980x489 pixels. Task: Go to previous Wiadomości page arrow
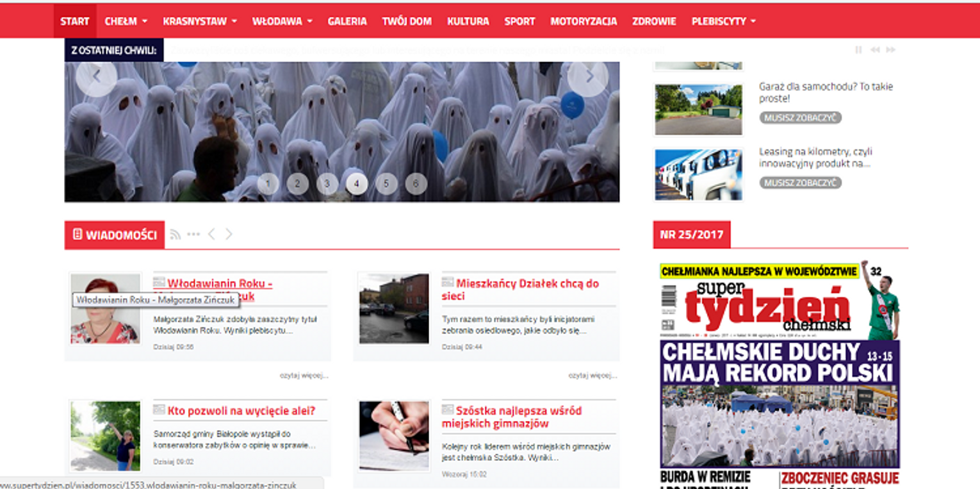tap(211, 235)
